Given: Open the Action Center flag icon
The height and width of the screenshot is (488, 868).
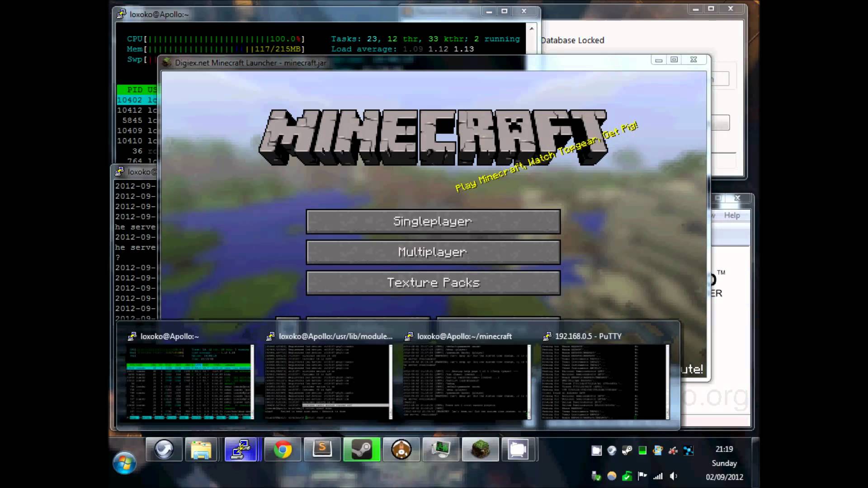Looking at the screenshot, I should coord(642,476).
